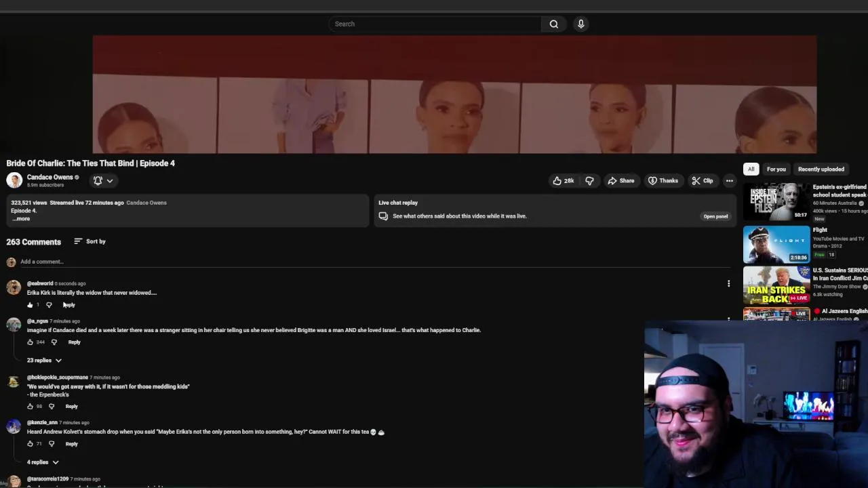Dislike @eabworld's comment

click(49, 305)
